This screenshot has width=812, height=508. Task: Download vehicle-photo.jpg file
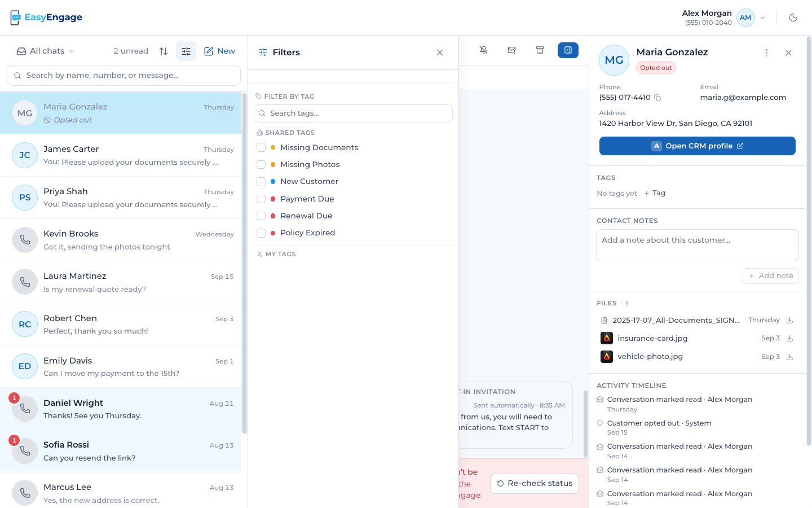[790, 357]
